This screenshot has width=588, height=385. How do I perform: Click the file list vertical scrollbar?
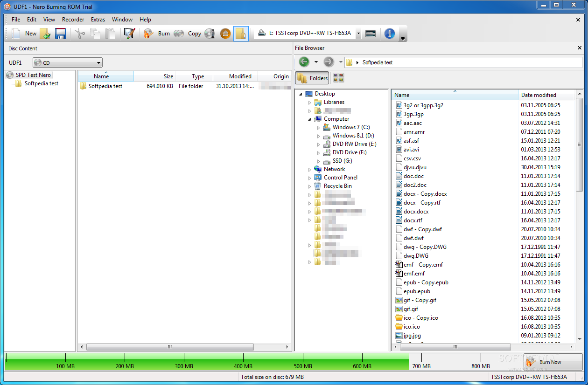point(579,144)
